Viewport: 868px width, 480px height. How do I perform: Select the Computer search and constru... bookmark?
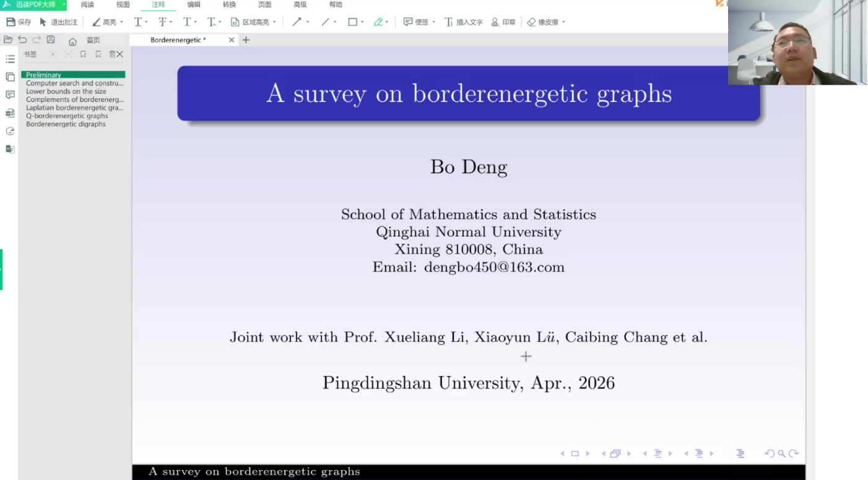(74, 83)
